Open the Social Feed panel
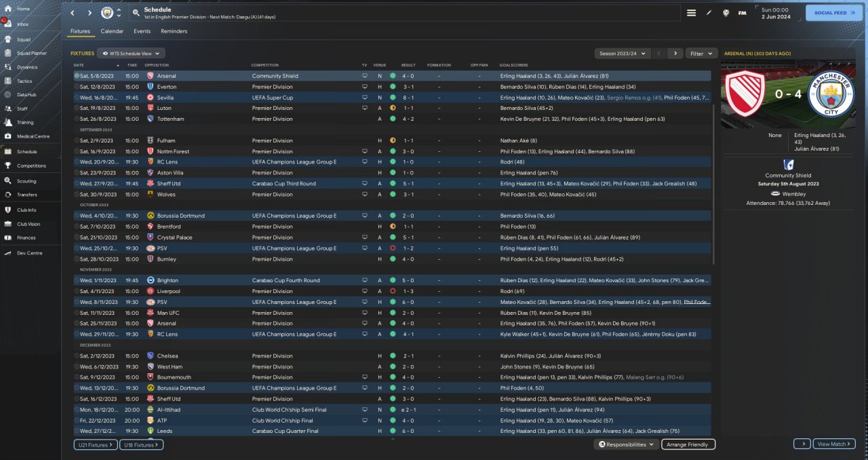 tap(834, 13)
